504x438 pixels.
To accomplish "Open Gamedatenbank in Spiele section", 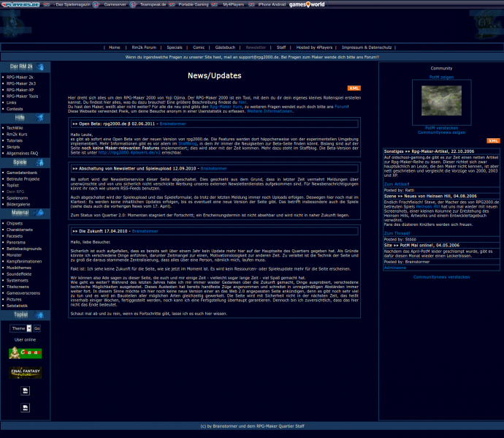I will tap(22, 173).
